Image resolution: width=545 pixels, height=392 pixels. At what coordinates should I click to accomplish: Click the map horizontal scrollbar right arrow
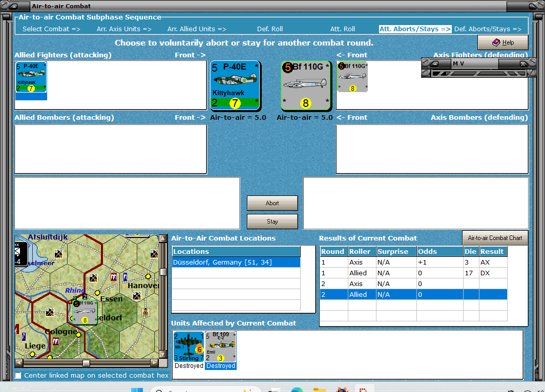tap(154, 363)
